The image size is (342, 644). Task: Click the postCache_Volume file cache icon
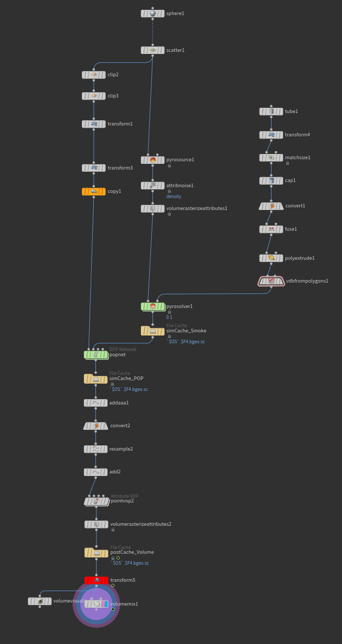pyautogui.click(x=96, y=552)
